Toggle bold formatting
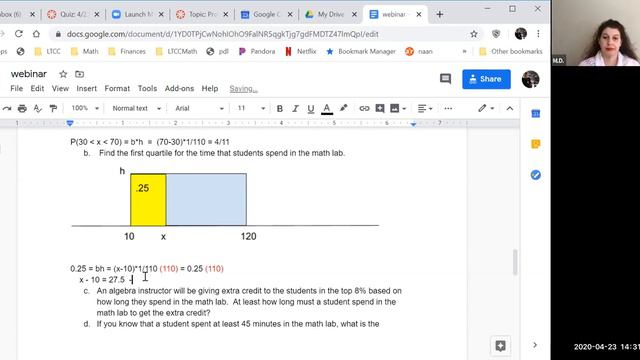 [x=280, y=109]
